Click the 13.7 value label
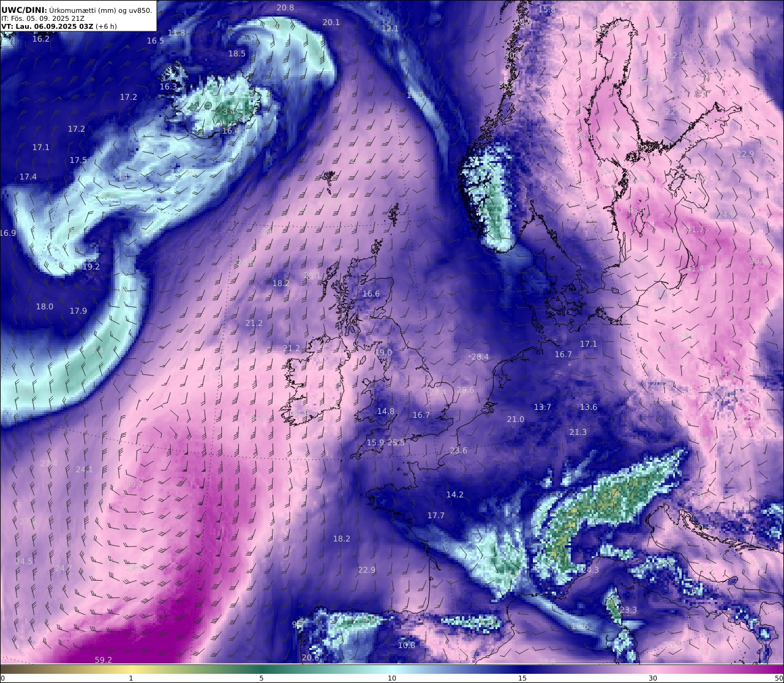Image resolution: width=784 pixels, height=683 pixels. tap(543, 407)
